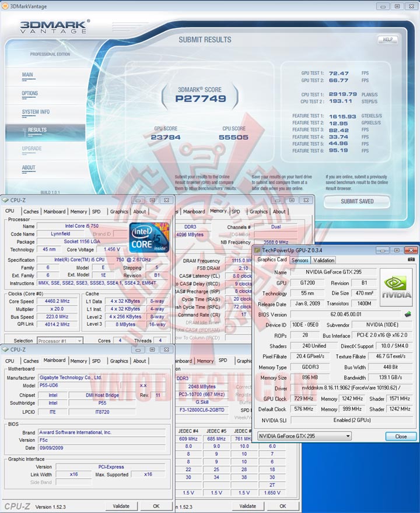The height and width of the screenshot is (513, 420).
Task: Click Validate in CPU-Z Mainboard window
Action: [121, 506]
